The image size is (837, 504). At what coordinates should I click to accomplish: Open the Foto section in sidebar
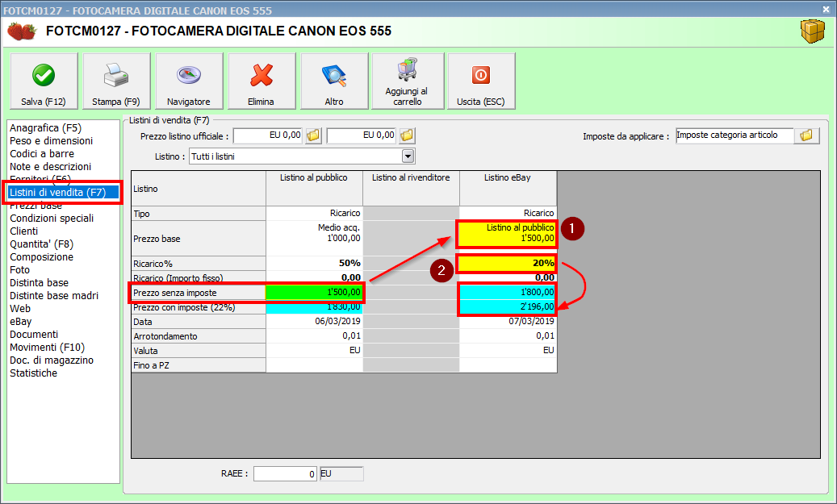point(19,270)
